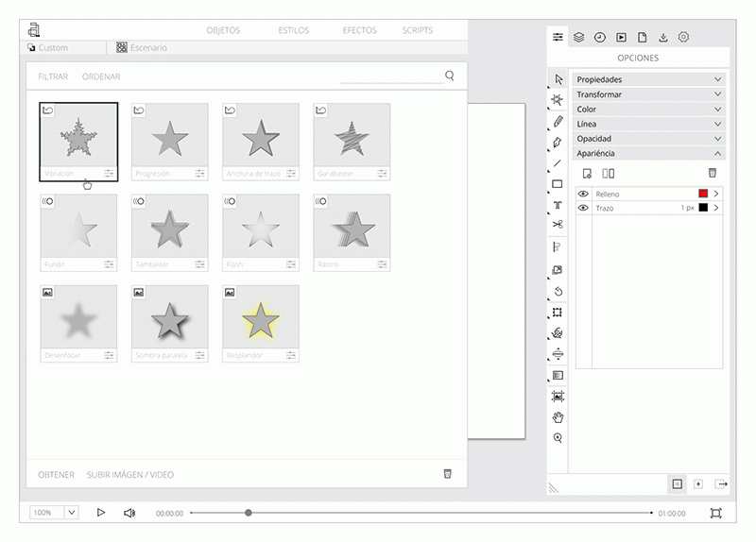
Task: Expand the Transformar section
Action: [x=649, y=94]
